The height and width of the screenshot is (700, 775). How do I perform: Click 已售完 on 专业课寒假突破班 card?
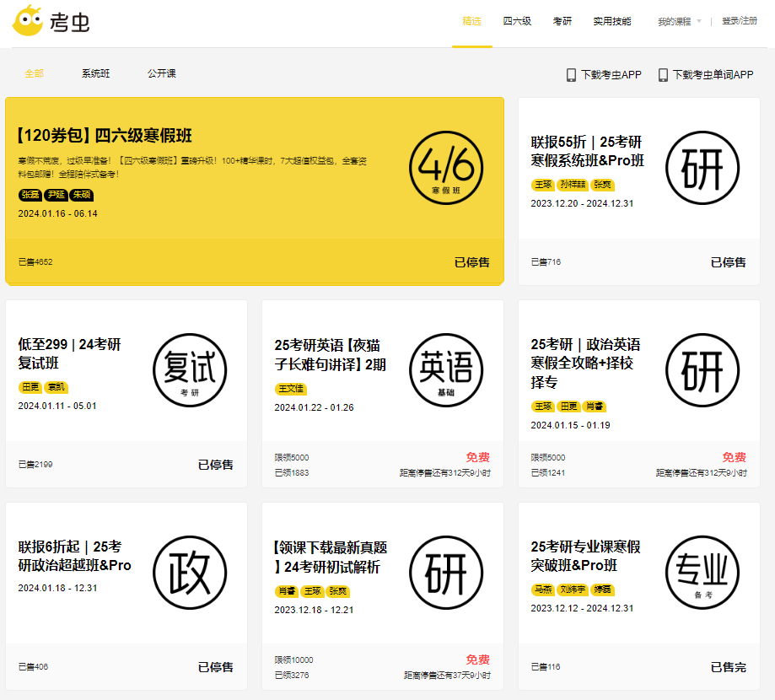pyautogui.click(x=728, y=667)
